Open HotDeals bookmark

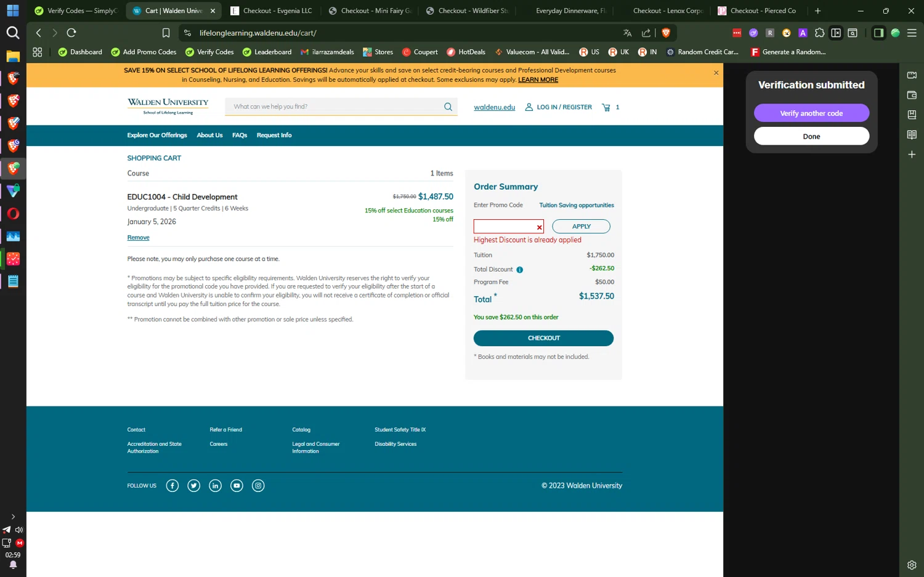466,52
